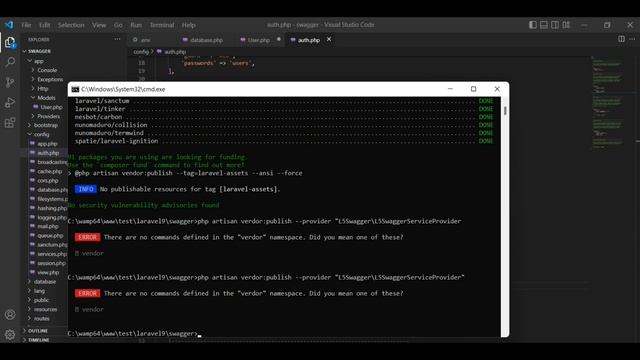The image size is (640, 360).
Task: Open hashing.php in the explorer
Action: tap(52, 208)
